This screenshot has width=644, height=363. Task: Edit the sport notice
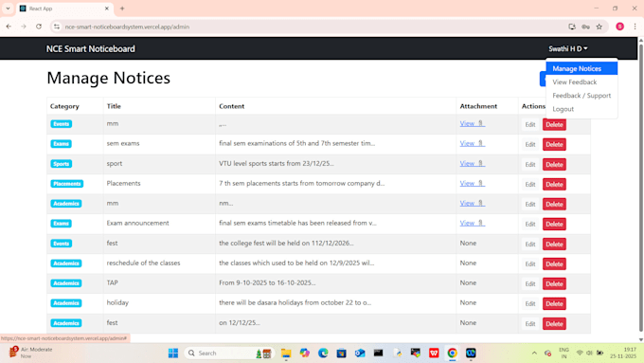click(530, 164)
